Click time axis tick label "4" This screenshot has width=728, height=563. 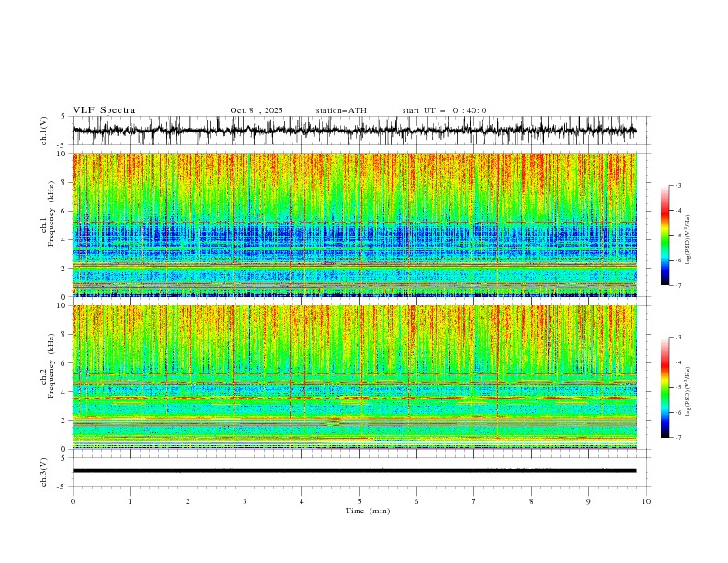click(301, 501)
